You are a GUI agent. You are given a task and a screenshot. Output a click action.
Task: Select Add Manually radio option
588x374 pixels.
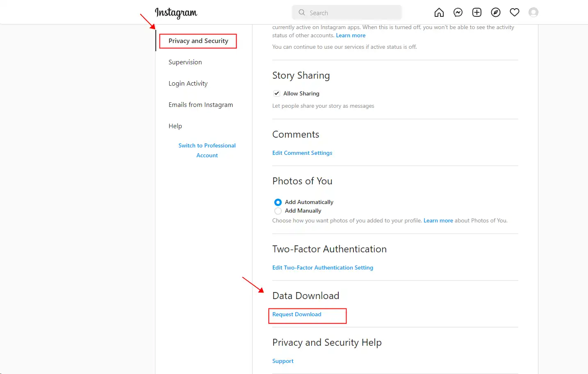point(278,211)
